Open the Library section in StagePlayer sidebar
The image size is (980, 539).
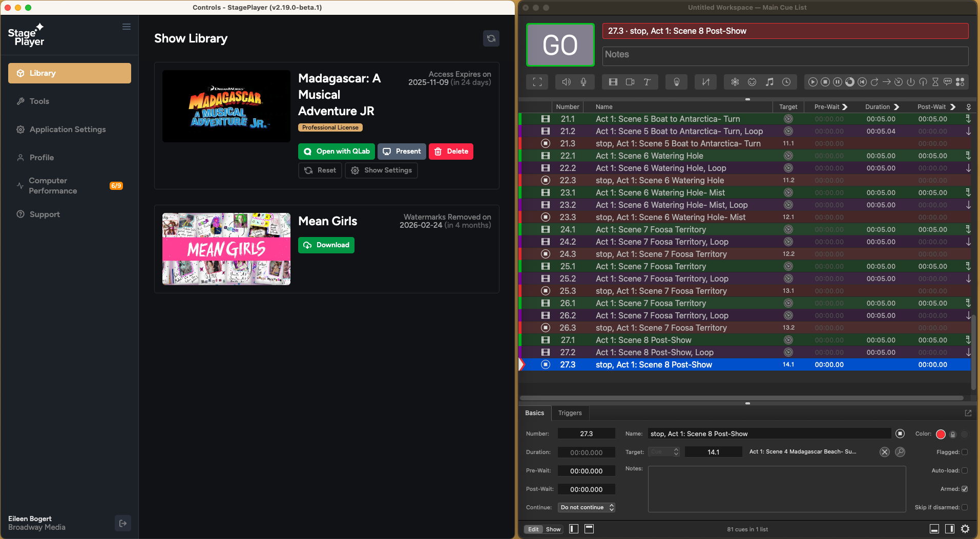click(x=70, y=73)
